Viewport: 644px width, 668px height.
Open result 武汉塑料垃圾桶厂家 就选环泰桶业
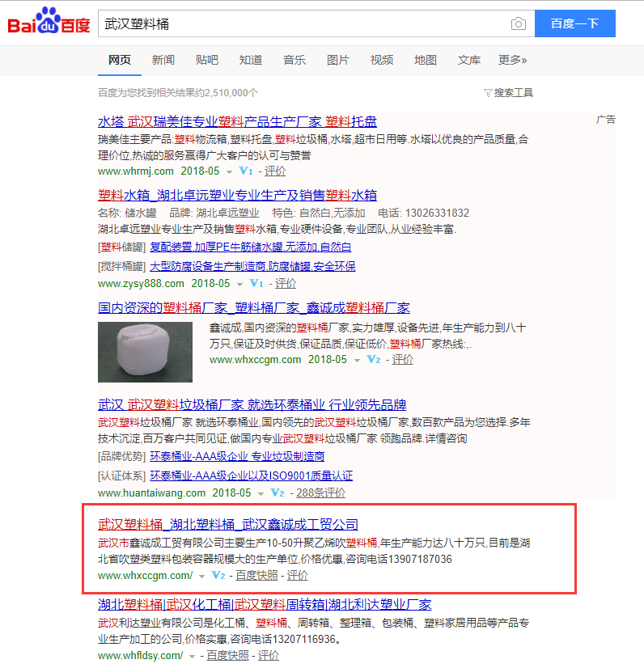click(x=252, y=404)
